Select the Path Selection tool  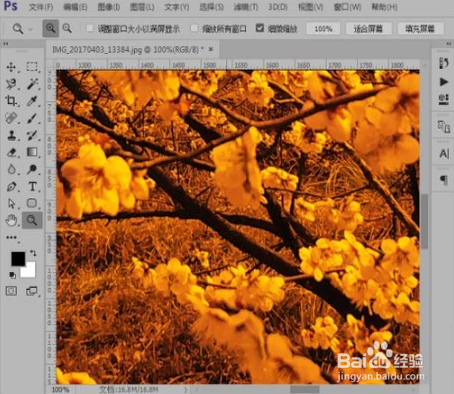point(11,203)
